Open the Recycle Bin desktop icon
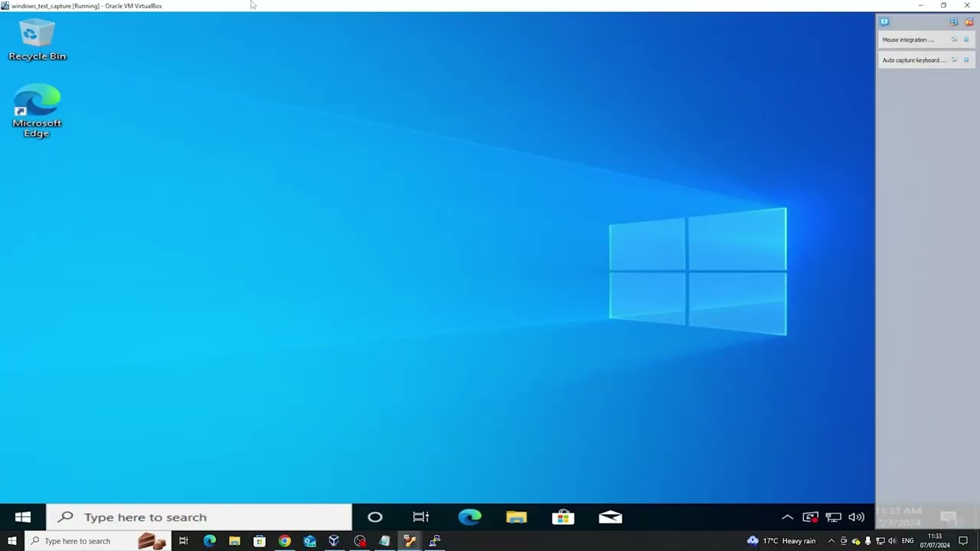This screenshot has width=980, height=551. coord(37,41)
